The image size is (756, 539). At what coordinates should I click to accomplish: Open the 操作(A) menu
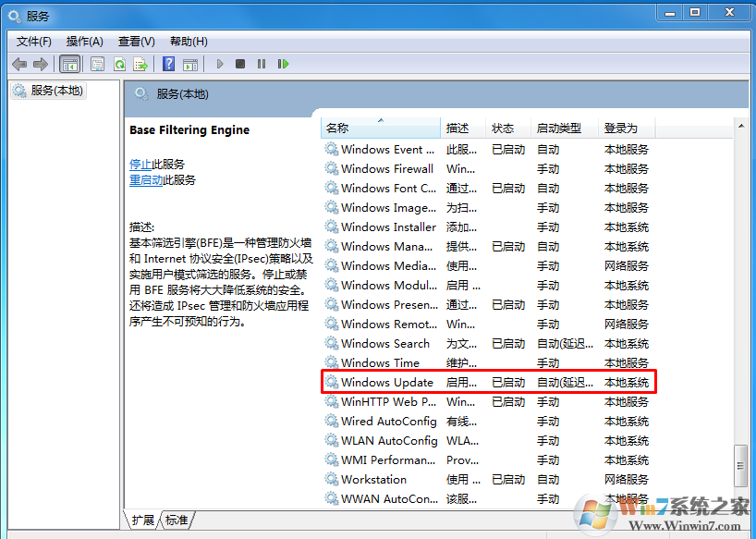tap(85, 42)
